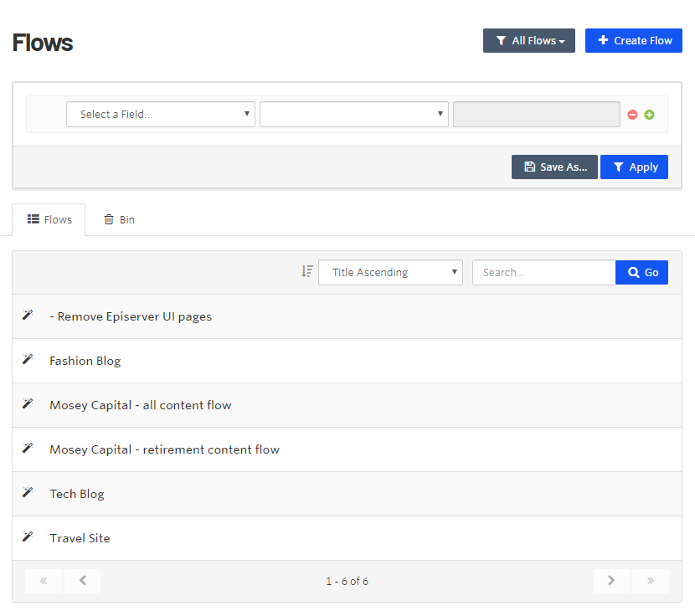Expand the Select a Field dropdown

[x=161, y=115]
